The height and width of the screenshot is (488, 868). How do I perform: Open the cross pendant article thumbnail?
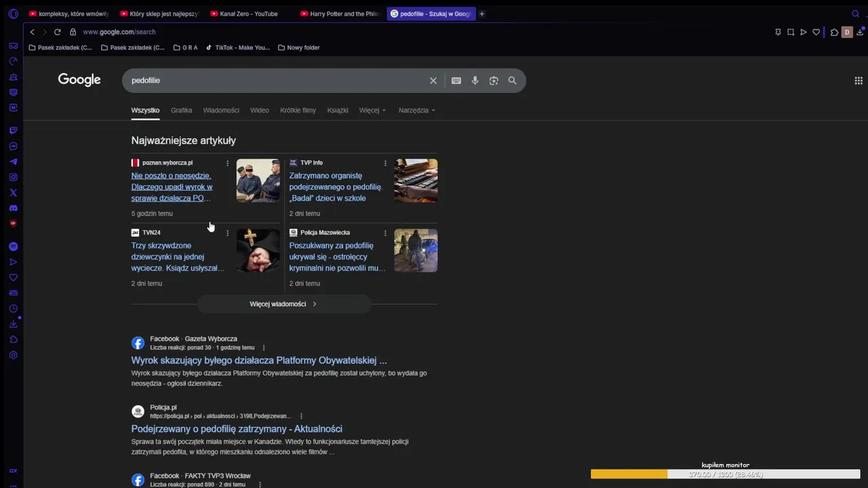[x=258, y=250]
